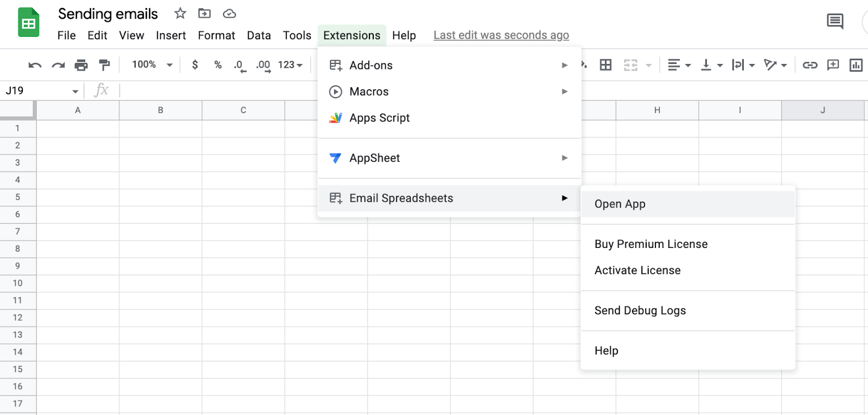Select row 1 header
This screenshot has width=868, height=415.
[x=18, y=129]
